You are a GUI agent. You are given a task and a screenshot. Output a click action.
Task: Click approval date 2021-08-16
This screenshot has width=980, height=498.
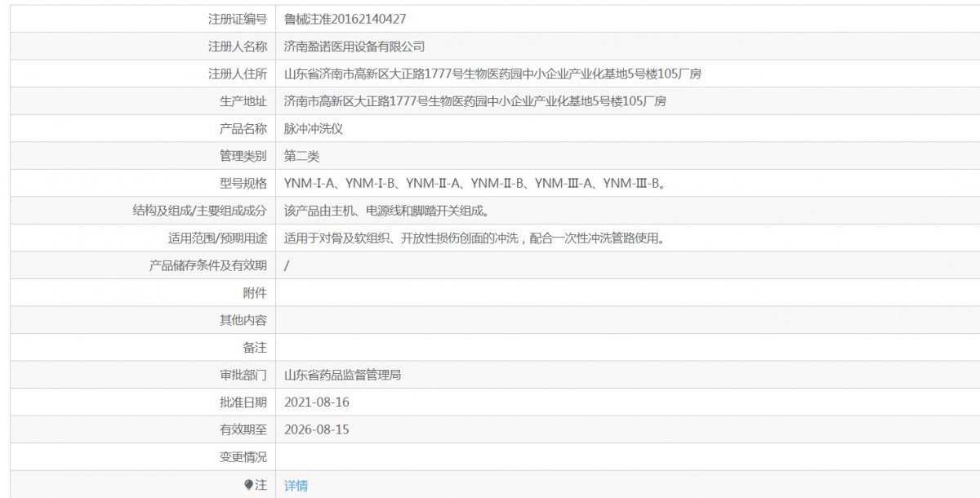[x=317, y=402]
